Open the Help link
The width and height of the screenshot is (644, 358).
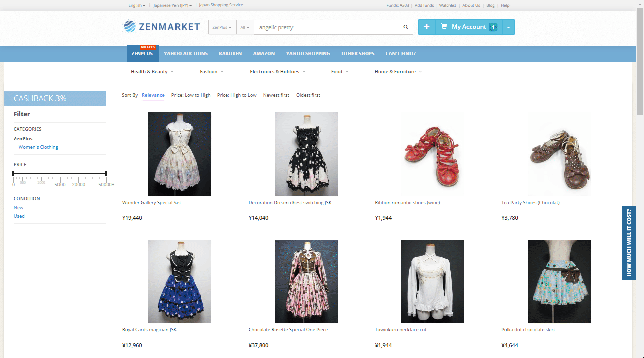[x=505, y=5]
